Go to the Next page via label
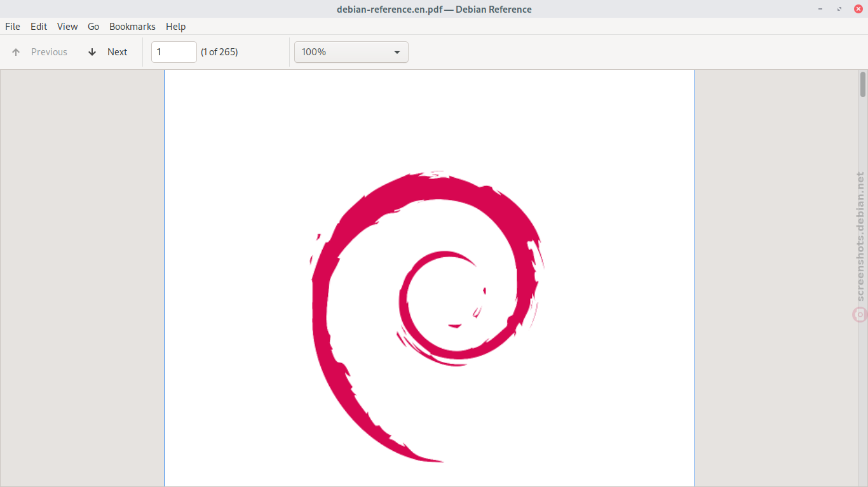The image size is (868, 487). pyautogui.click(x=117, y=52)
